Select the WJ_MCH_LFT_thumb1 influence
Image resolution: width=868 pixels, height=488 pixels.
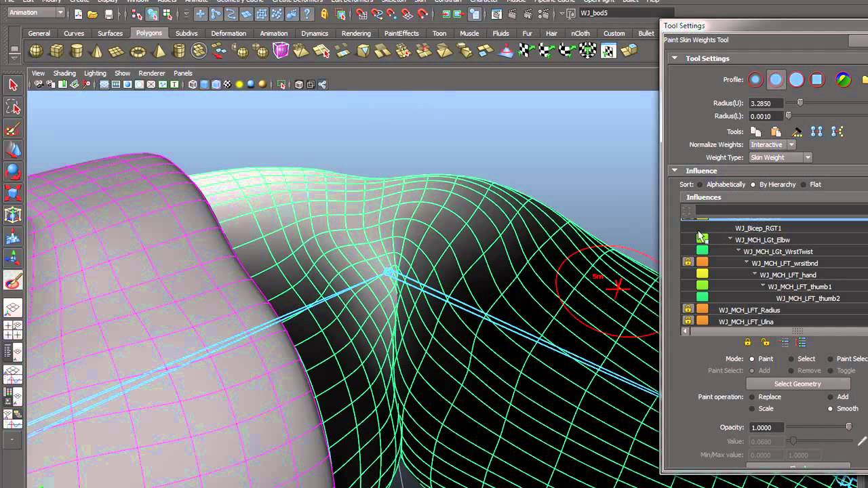click(x=800, y=287)
